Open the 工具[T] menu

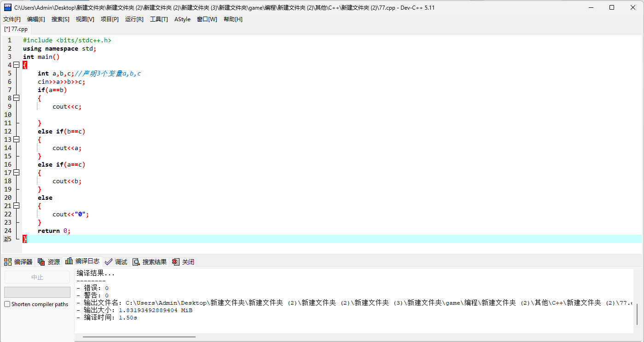point(159,19)
